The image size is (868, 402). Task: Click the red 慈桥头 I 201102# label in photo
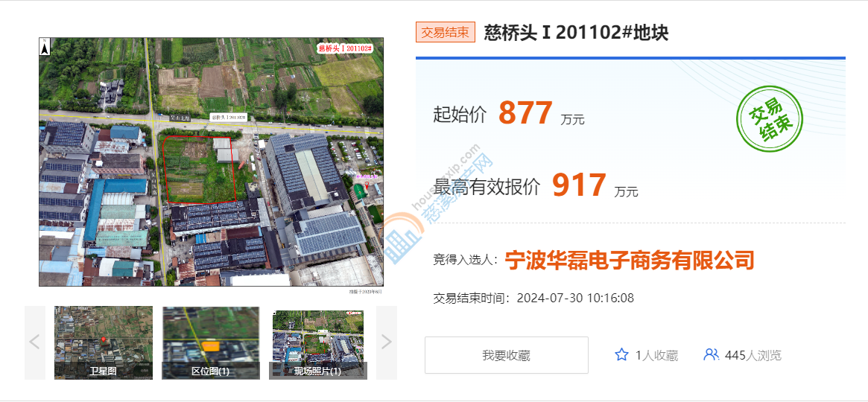pos(345,48)
